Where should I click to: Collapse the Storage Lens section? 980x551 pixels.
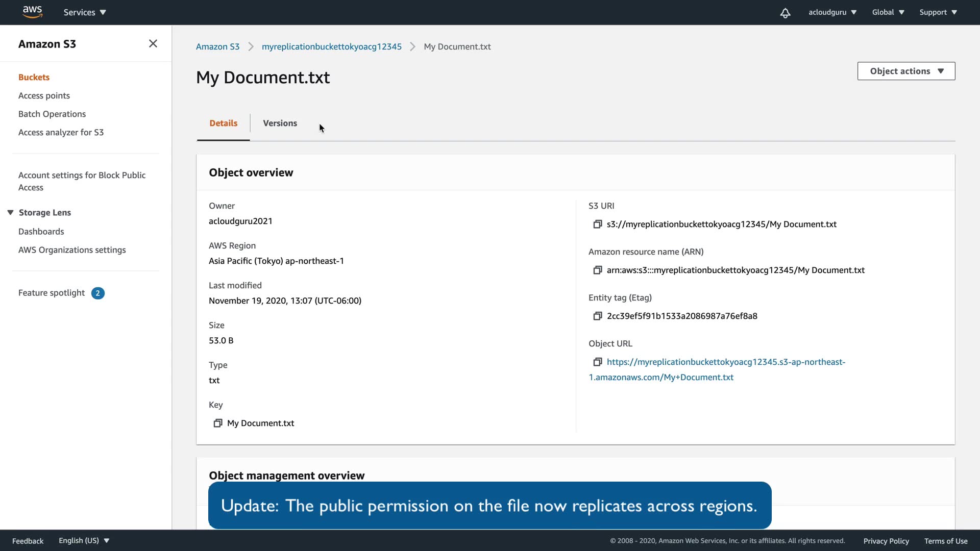point(10,213)
